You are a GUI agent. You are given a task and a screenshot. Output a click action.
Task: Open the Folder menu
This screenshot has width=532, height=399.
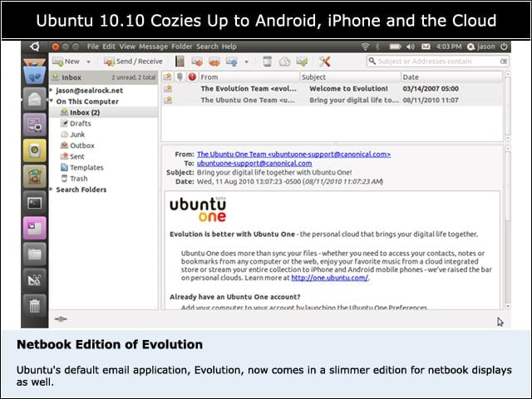coord(182,47)
